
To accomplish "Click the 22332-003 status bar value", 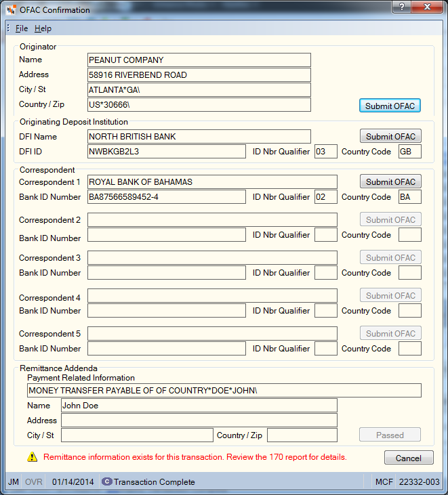I will (419, 481).
